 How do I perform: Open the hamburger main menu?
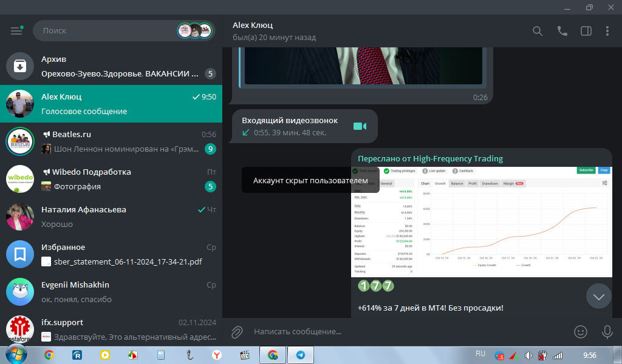(x=16, y=30)
